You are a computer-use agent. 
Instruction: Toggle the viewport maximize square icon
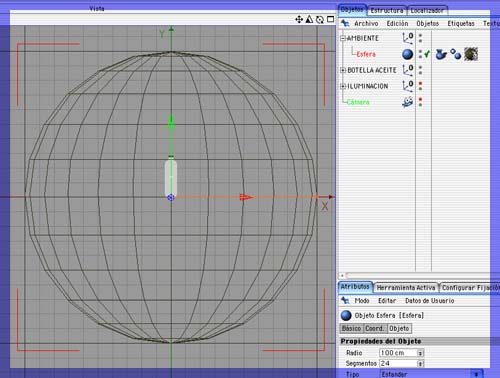[330, 19]
